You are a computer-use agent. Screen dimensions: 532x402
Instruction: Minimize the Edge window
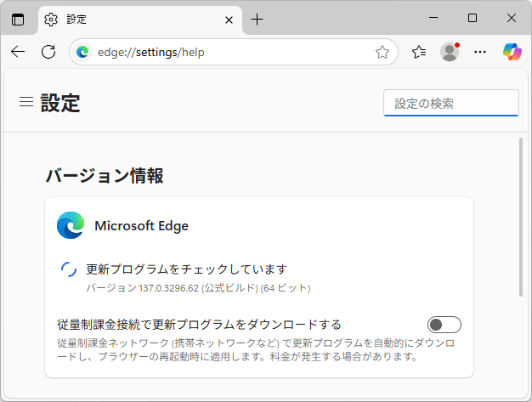click(x=433, y=18)
